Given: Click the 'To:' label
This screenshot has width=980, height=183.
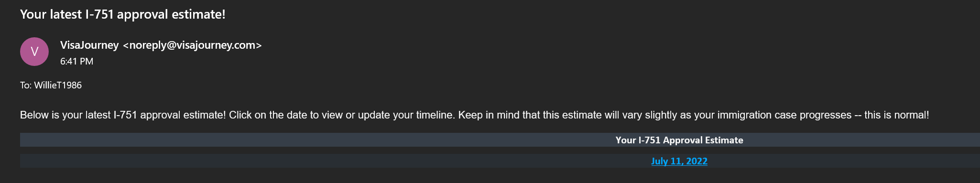Looking at the screenshot, I should tap(26, 85).
